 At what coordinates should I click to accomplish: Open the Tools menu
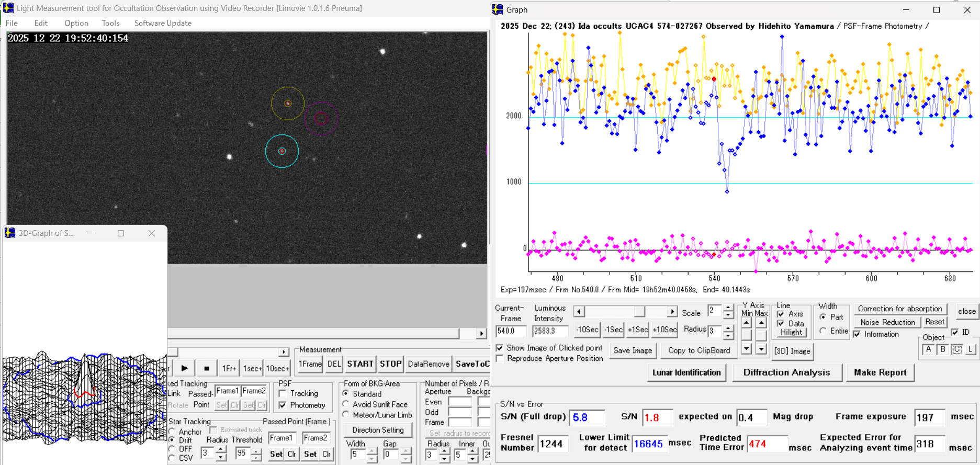tap(110, 23)
